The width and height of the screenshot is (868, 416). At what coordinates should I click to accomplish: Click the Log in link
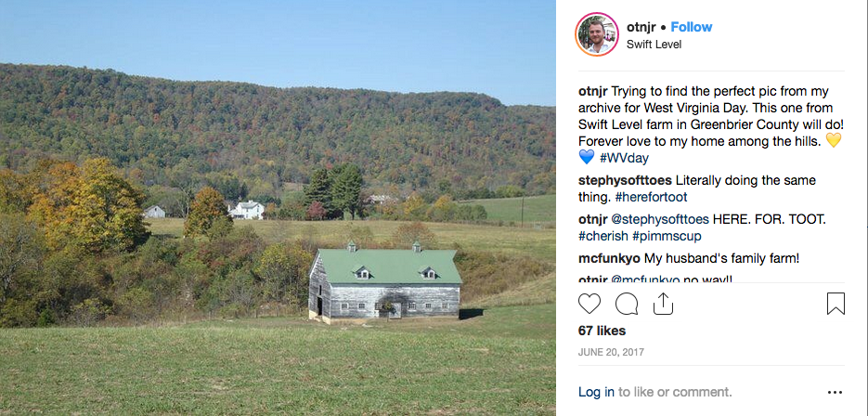tap(596, 392)
